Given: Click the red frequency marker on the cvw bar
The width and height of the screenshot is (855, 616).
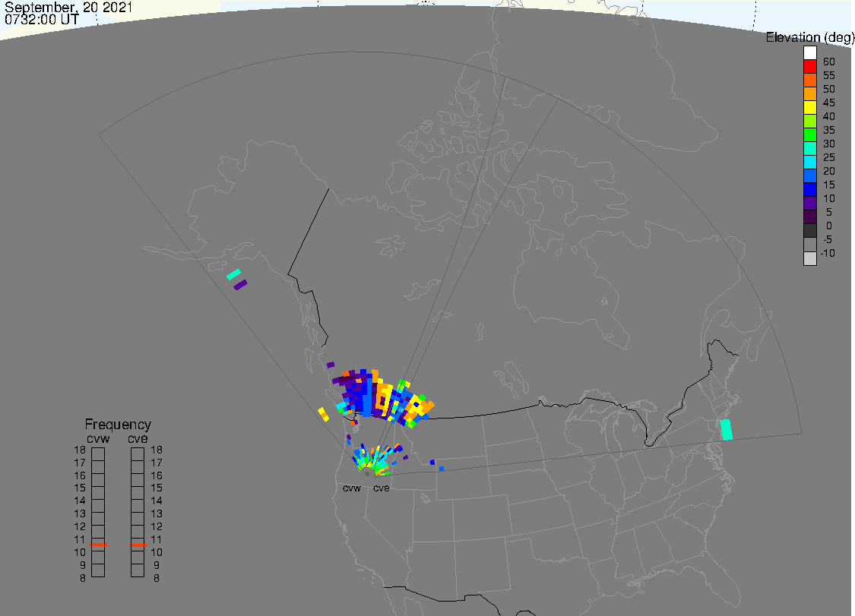Looking at the screenshot, I should coord(98,544).
